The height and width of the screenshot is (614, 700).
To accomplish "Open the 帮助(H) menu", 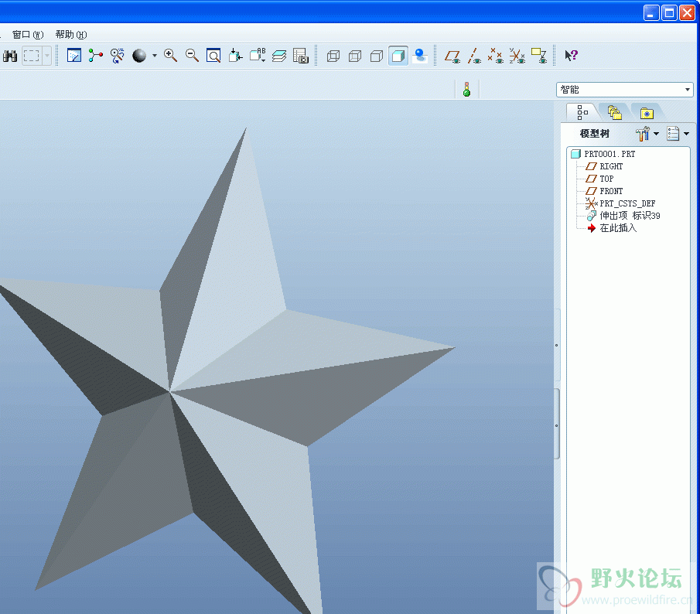I will click(71, 34).
